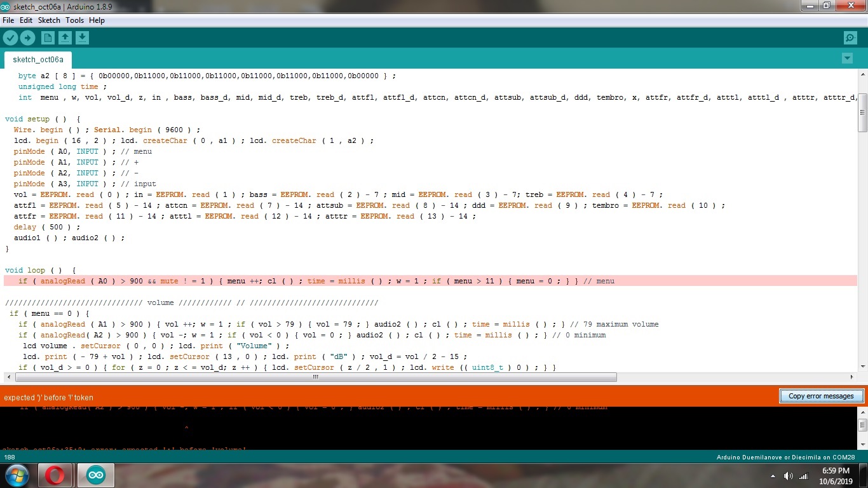868x488 pixels.
Task: Open the Tools menu
Action: coord(74,20)
